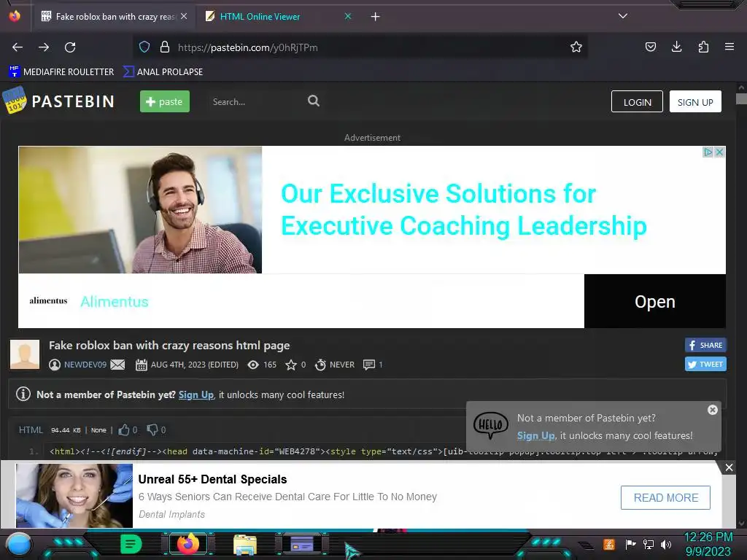747x560 pixels.
Task: Click Sign Up link in member notice bar
Action: (x=196, y=394)
